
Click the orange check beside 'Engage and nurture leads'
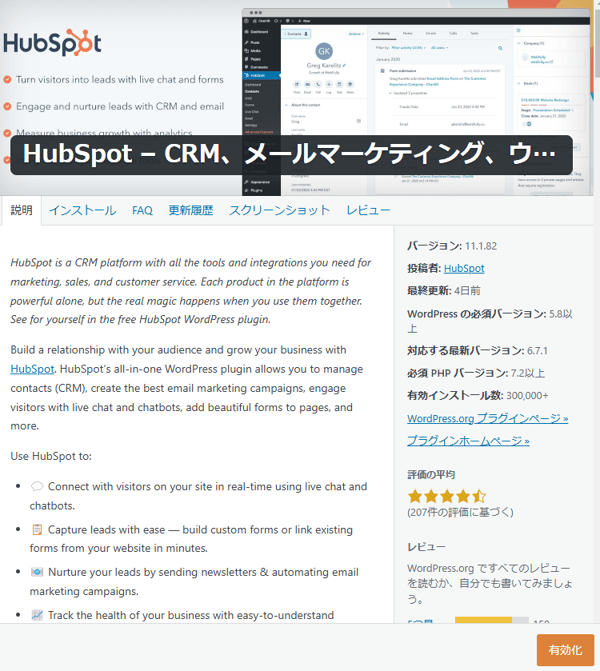[x=7, y=107]
